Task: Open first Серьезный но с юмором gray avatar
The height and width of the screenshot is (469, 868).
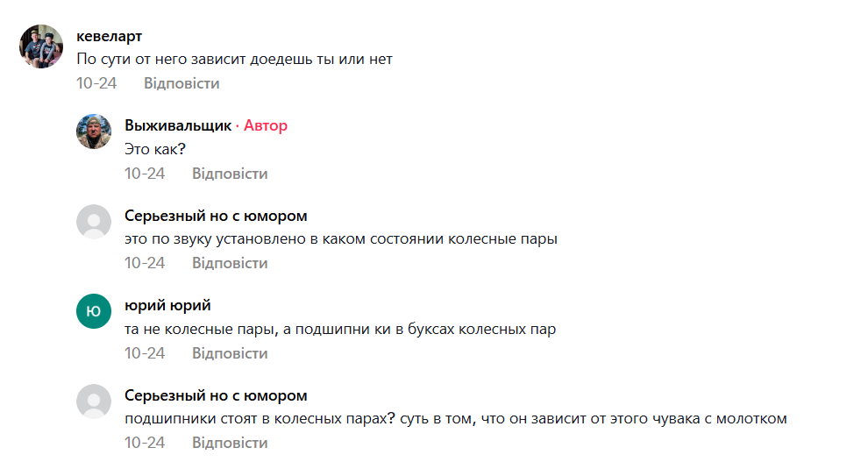Action: (94, 222)
